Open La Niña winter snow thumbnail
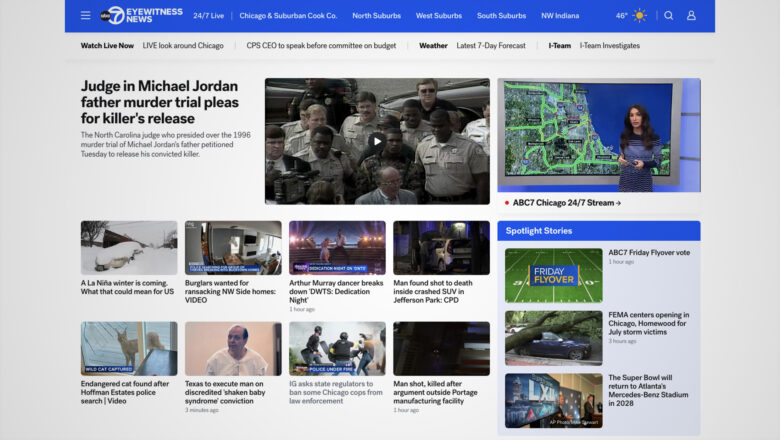780x440 pixels. (129, 248)
